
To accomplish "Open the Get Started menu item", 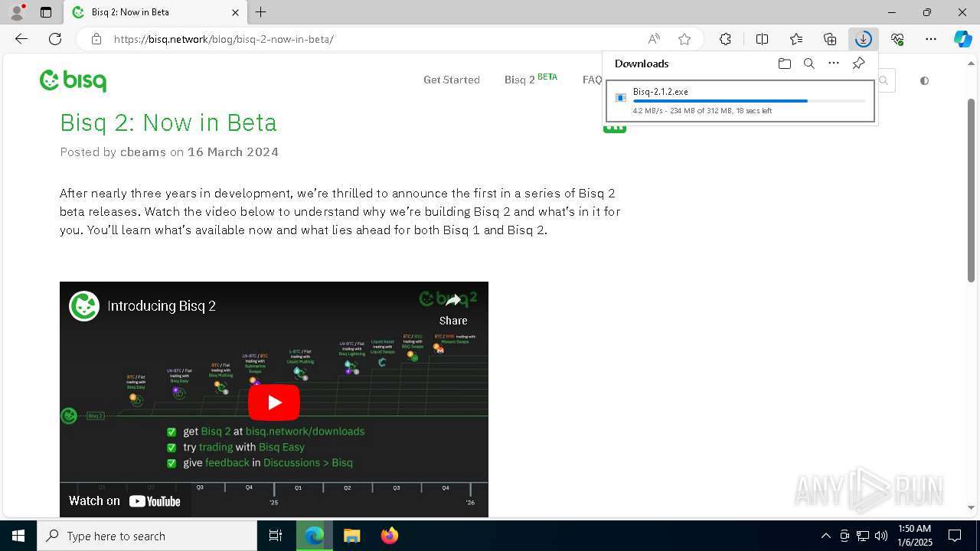I will (x=452, y=80).
